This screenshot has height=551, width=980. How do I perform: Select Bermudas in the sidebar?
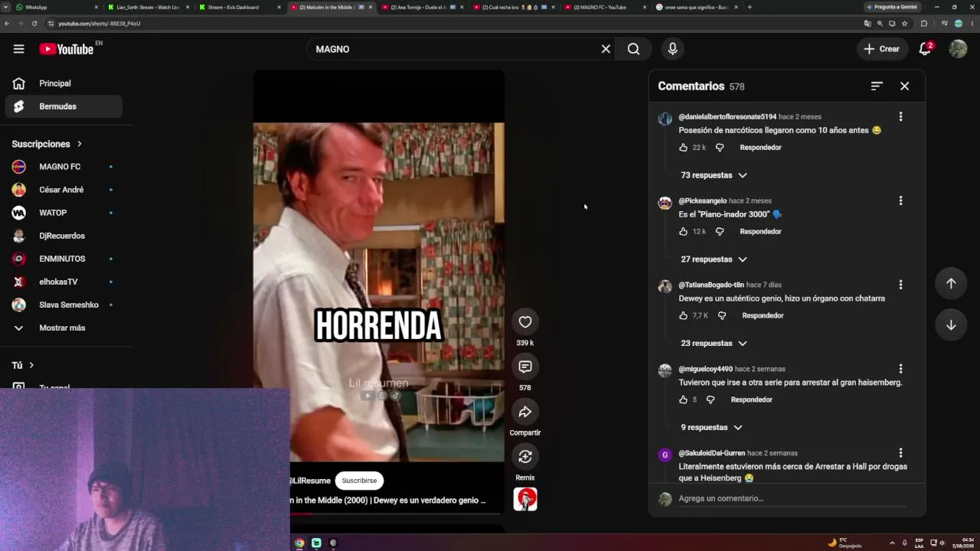(64, 106)
